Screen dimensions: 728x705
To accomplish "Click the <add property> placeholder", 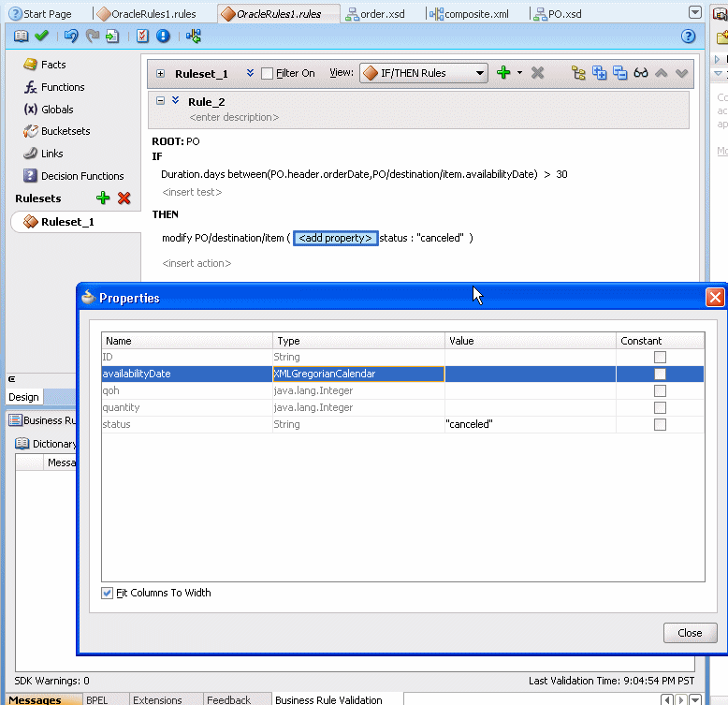I will [335, 238].
